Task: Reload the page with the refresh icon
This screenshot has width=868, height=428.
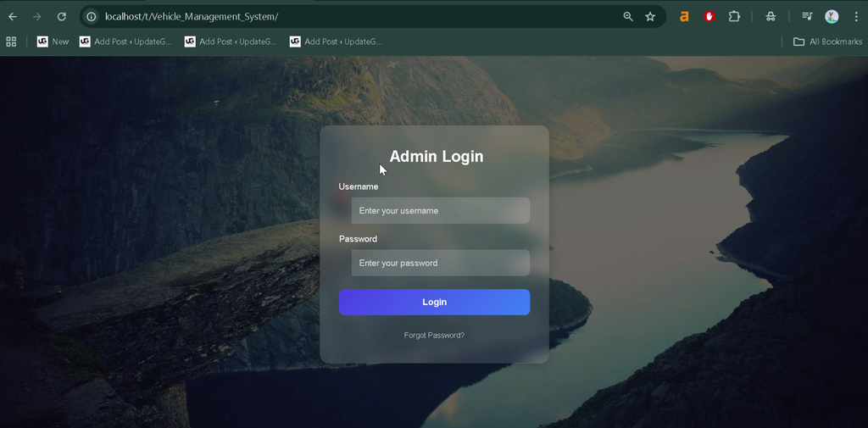Action: click(x=62, y=17)
